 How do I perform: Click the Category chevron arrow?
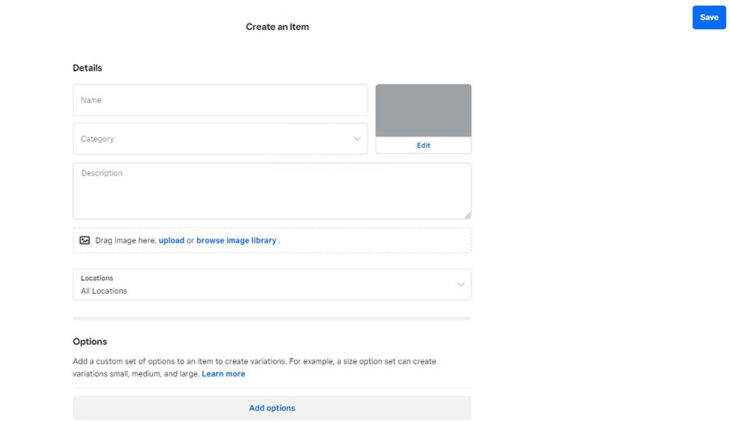pyautogui.click(x=358, y=139)
